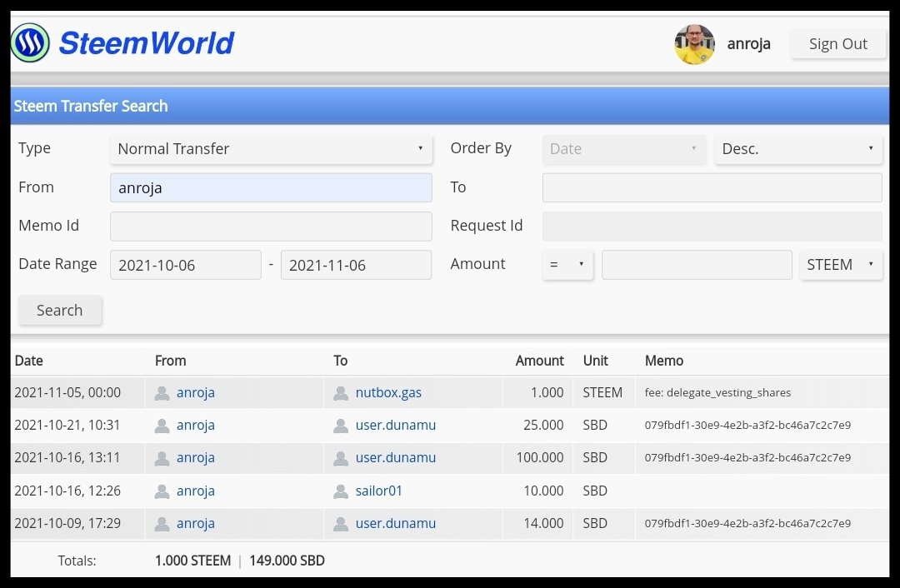
Task: Open user.dunamu link in 13:11 row
Action: click(396, 458)
